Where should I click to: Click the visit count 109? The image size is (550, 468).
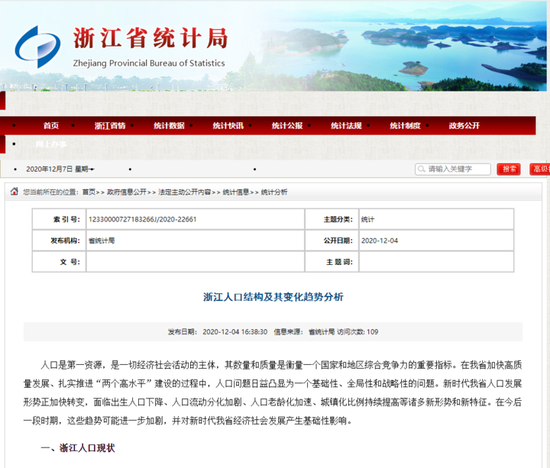tap(373, 332)
